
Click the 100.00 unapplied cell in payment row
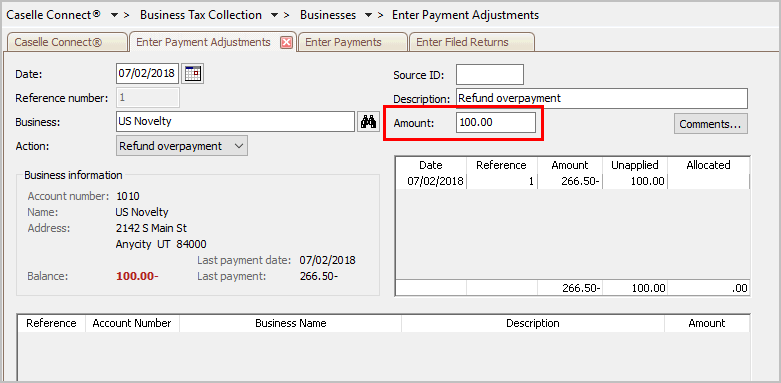635,181
